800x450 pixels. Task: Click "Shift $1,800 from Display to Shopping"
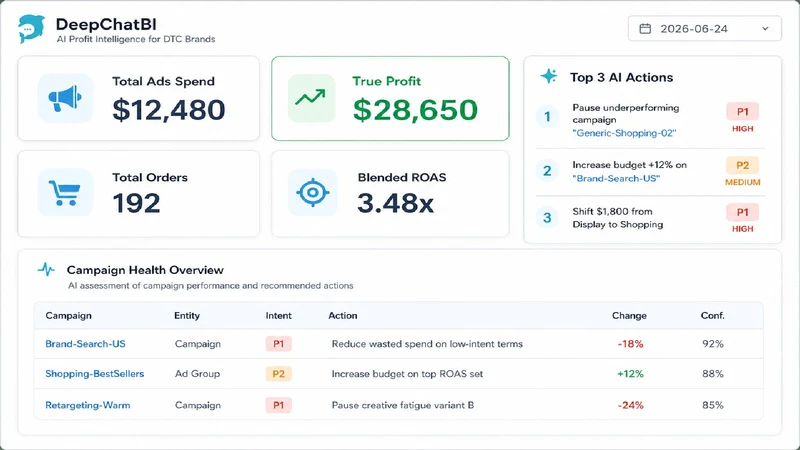(617, 218)
